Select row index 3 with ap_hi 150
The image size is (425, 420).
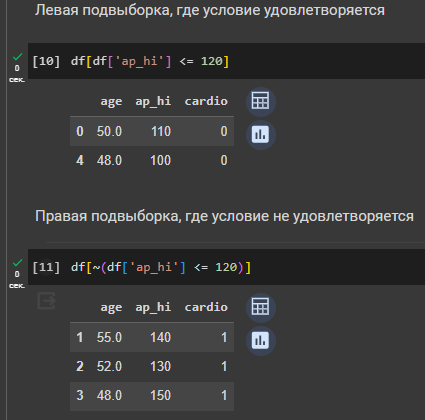tap(152, 396)
